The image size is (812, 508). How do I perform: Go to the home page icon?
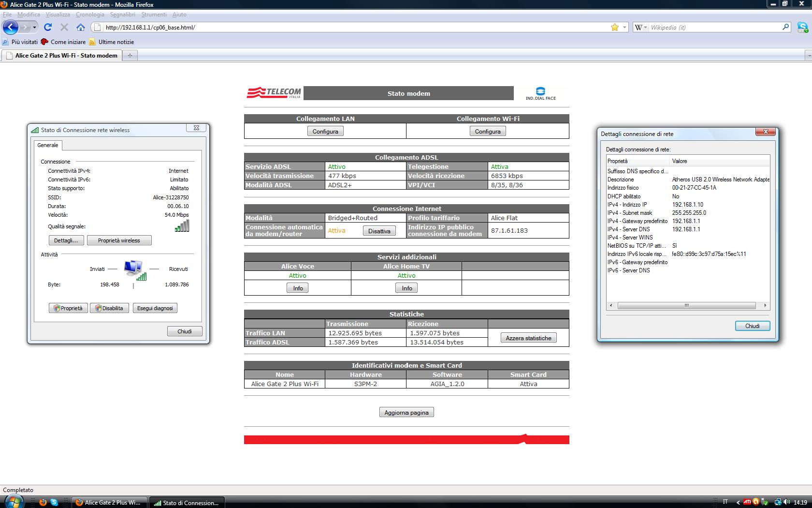tap(81, 27)
